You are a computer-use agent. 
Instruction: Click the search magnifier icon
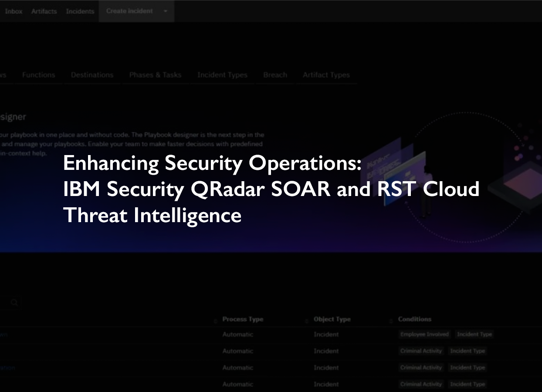tap(14, 302)
